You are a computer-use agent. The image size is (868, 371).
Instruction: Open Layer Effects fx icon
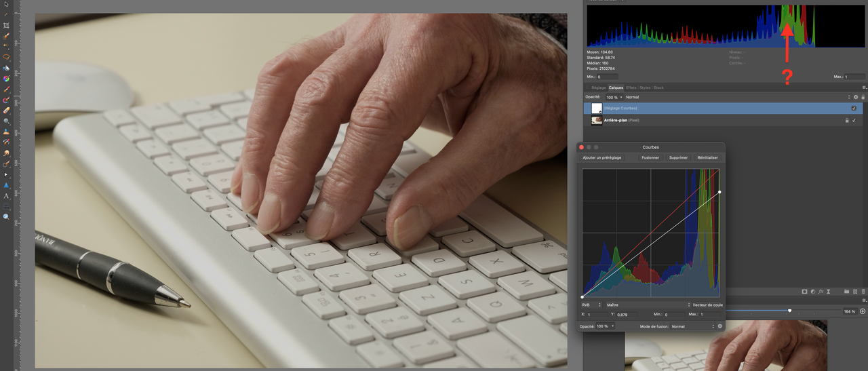[821, 292]
